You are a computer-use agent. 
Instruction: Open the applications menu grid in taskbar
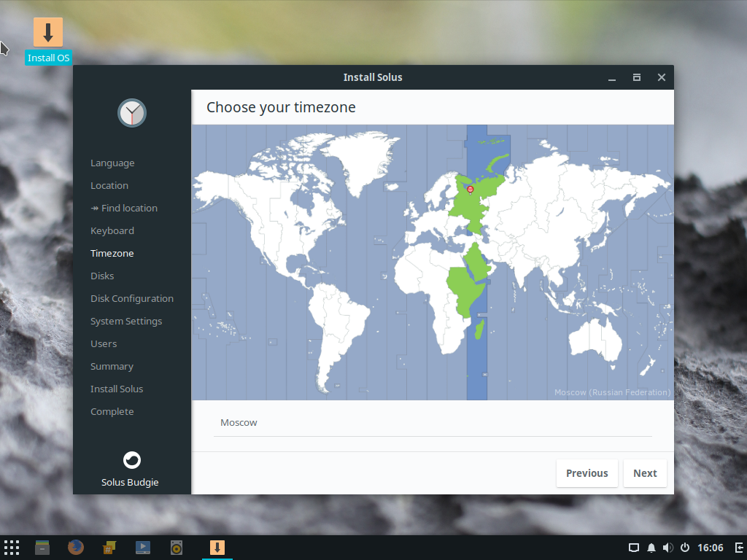(x=12, y=548)
